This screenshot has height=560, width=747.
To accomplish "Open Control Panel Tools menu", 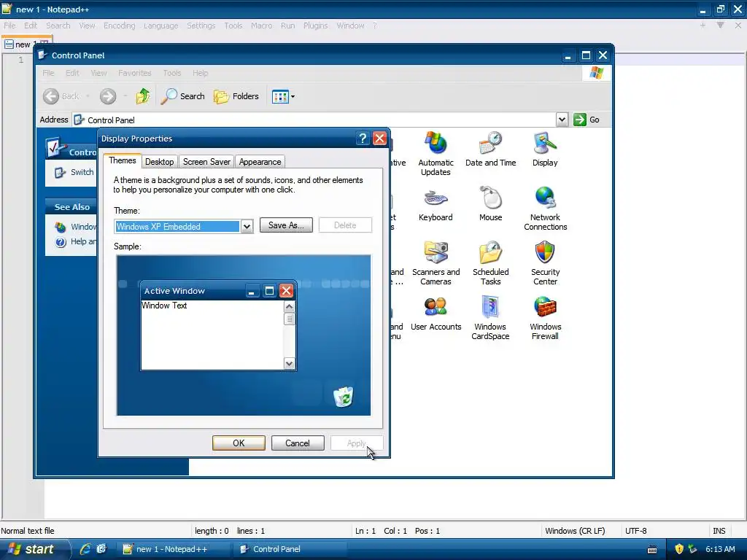I will (x=172, y=73).
